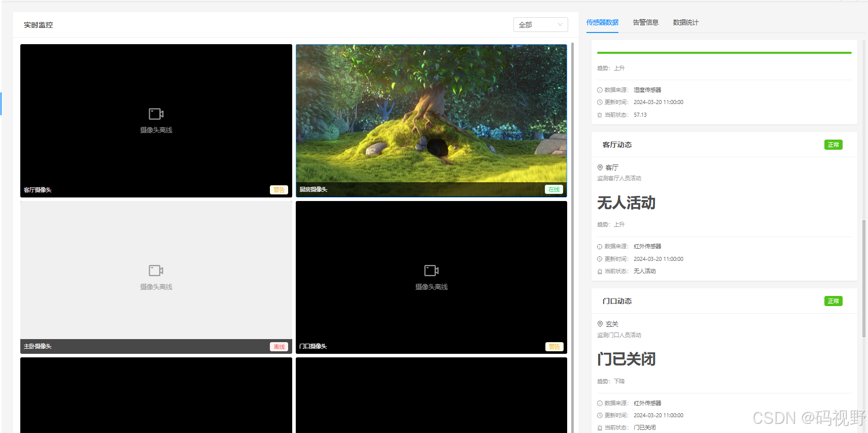Viewport: 868px width, 433px height.
Task: Click the 湿度传感器 data source value
Action: 647,90
